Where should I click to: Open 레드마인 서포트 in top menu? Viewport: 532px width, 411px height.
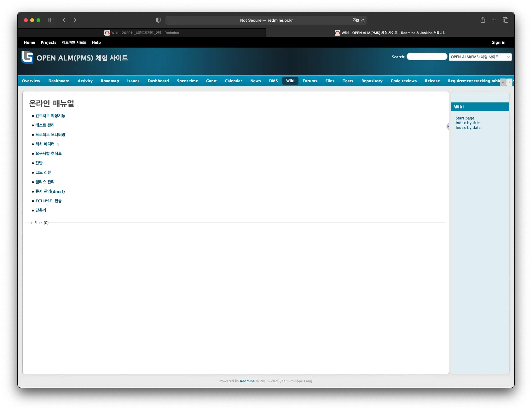(x=74, y=43)
